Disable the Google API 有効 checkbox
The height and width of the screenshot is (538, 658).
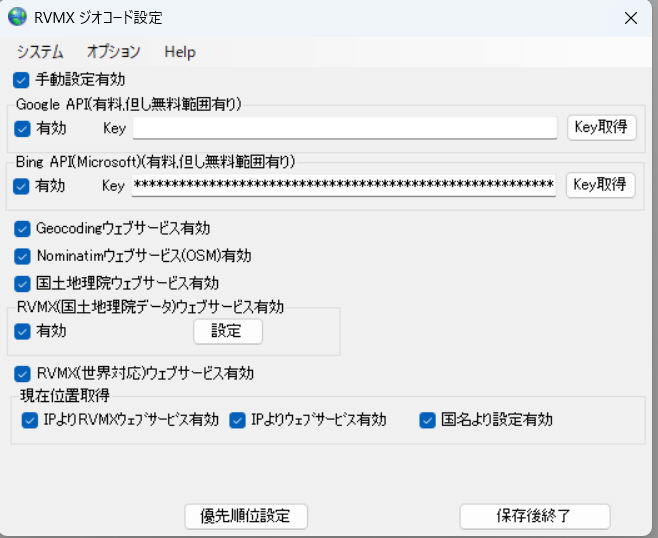tap(22, 128)
